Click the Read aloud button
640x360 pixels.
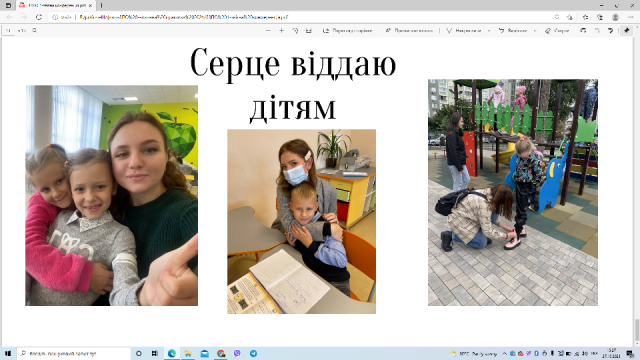click(409, 31)
